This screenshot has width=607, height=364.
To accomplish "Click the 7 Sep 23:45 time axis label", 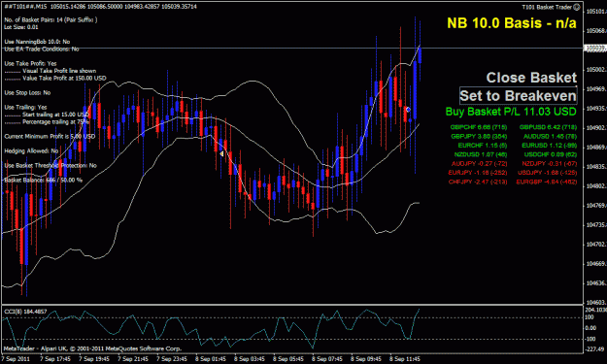I will click(x=172, y=358).
